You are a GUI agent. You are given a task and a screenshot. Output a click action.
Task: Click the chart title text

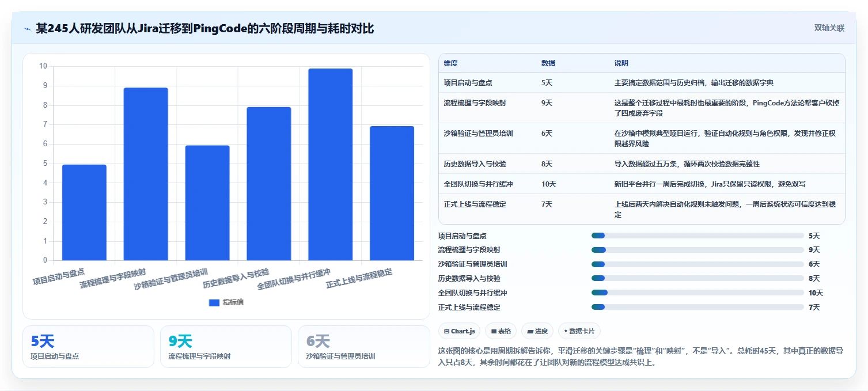[205, 28]
